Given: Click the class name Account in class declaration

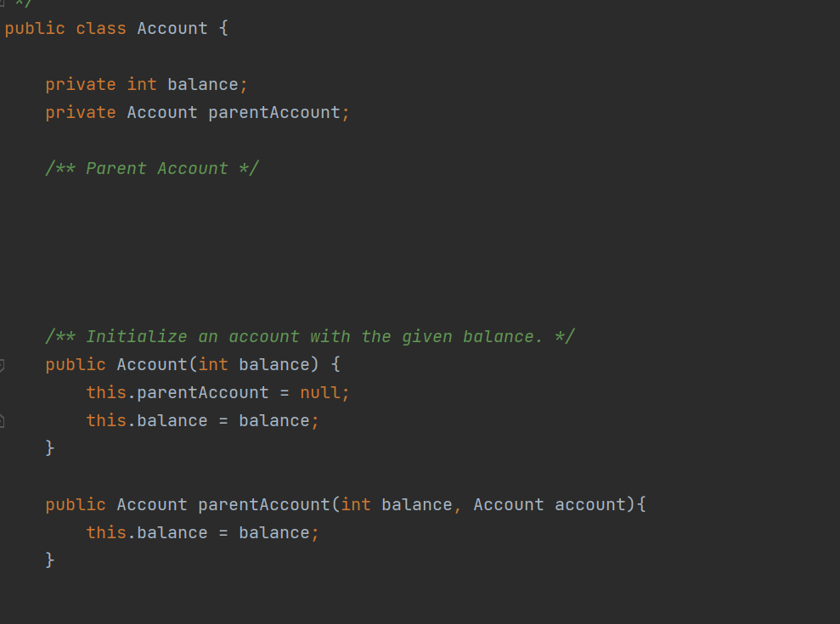Looking at the screenshot, I should pyautogui.click(x=172, y=28).
